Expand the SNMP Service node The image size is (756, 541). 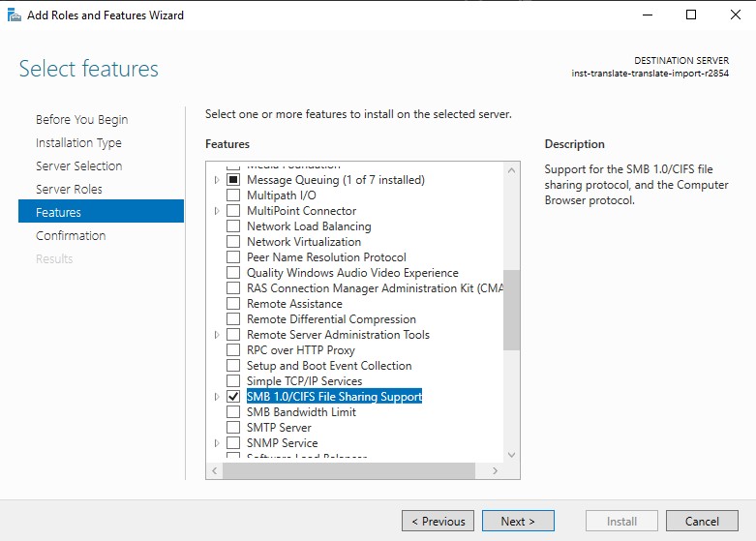(x=217, y=443)
